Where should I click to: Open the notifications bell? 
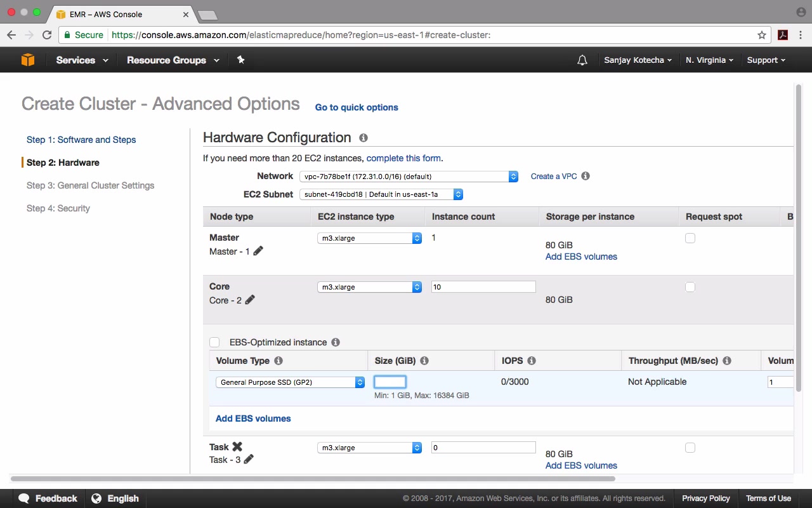tap(582, 60)
